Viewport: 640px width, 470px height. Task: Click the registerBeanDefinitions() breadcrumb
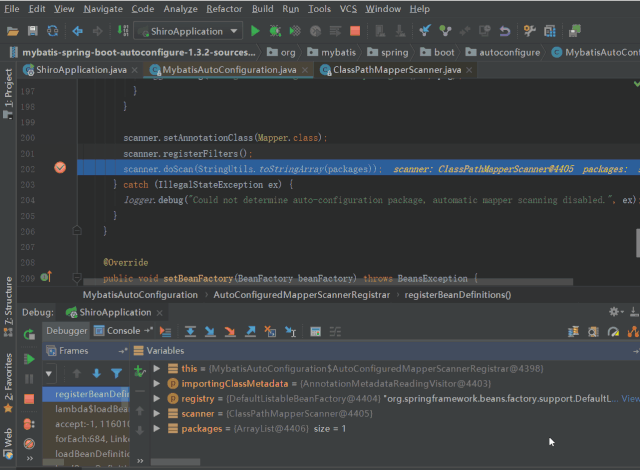458,295
